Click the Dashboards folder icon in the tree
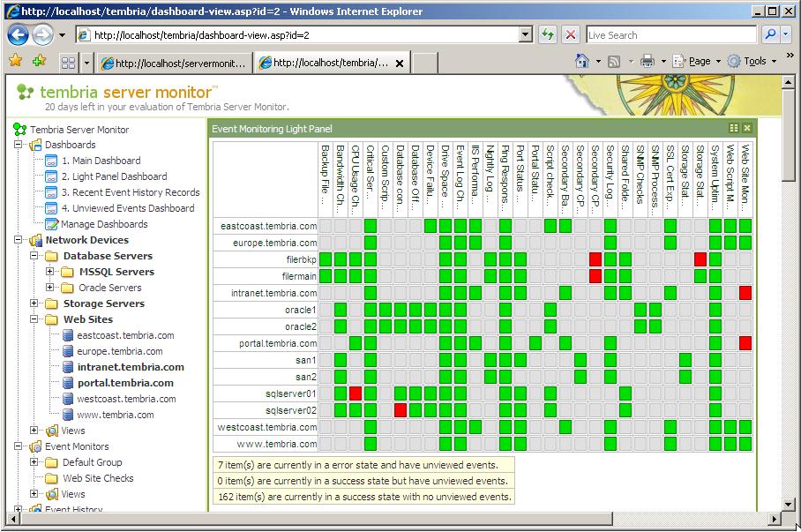The height and width of the screenshot is (532, 801). pos(35,145)
